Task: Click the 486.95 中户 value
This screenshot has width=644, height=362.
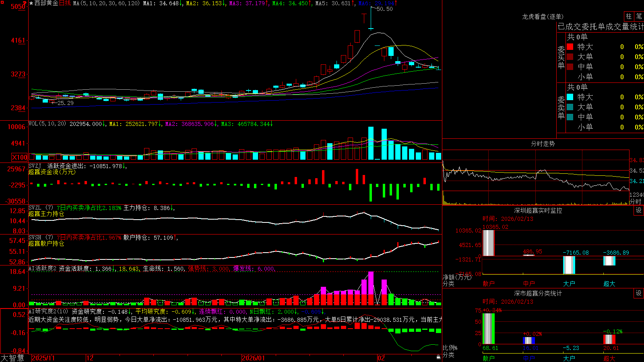Action: tap(533, 251)
